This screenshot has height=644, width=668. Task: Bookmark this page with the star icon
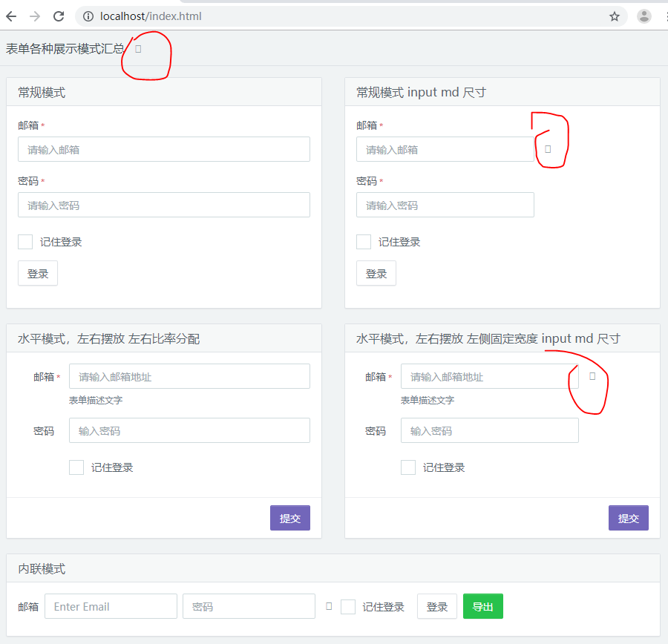click(x=615, y=16)
